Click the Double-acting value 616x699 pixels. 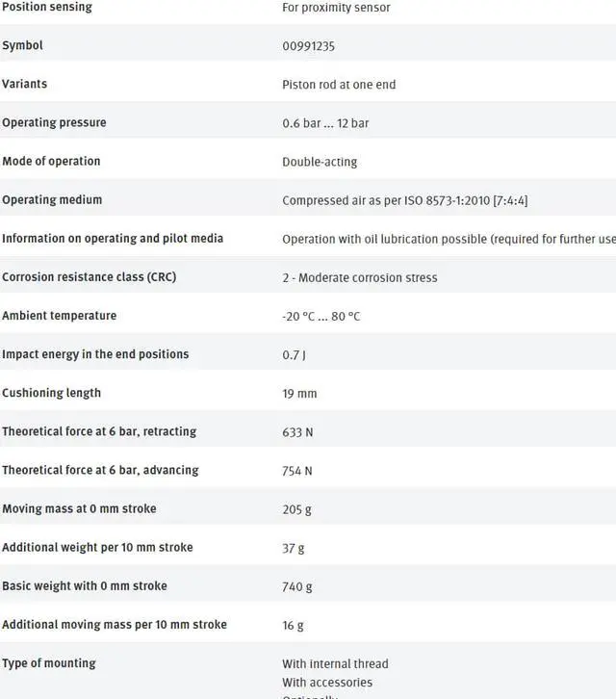320,162
